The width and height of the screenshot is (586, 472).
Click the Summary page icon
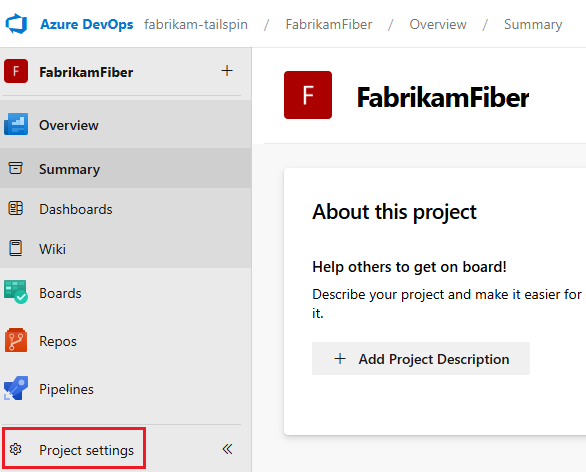click(x=15, y=168)
